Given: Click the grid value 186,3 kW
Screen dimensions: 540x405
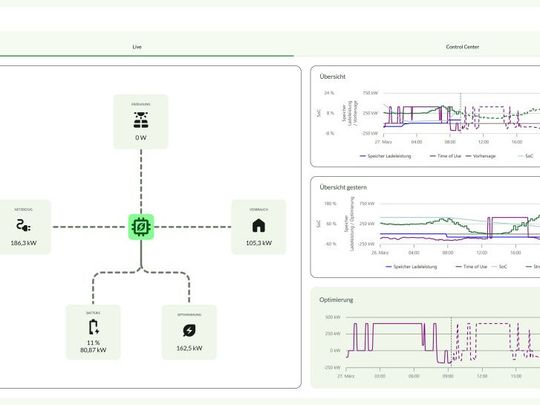Looking at the screenshot, I should click(23, 243).
